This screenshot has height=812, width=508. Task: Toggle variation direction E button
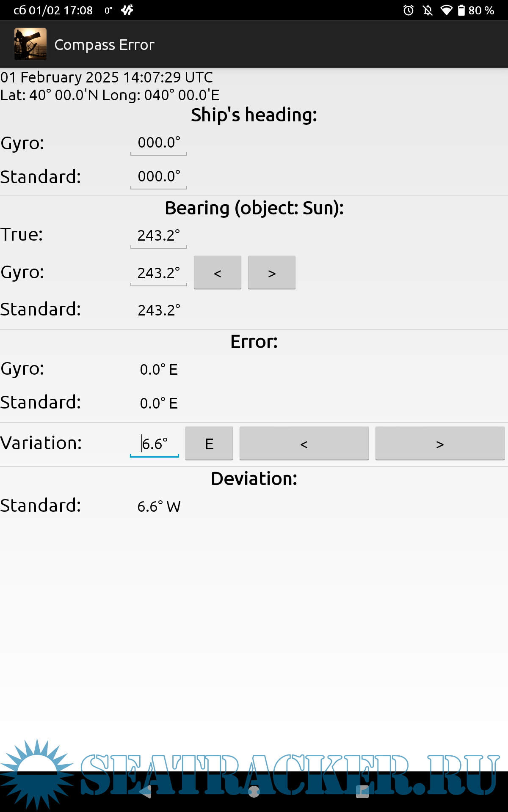pyautogui.click(x=209, y=444)
